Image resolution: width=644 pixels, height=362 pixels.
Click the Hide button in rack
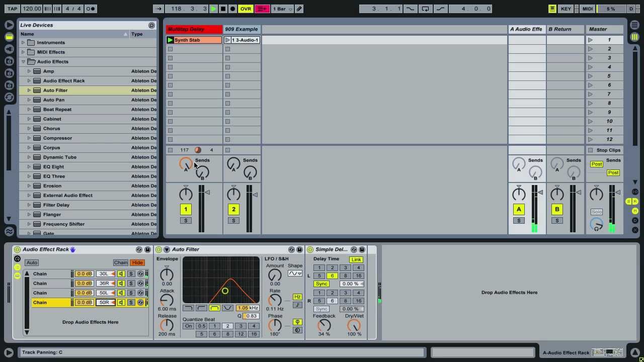tap(137, 263)
